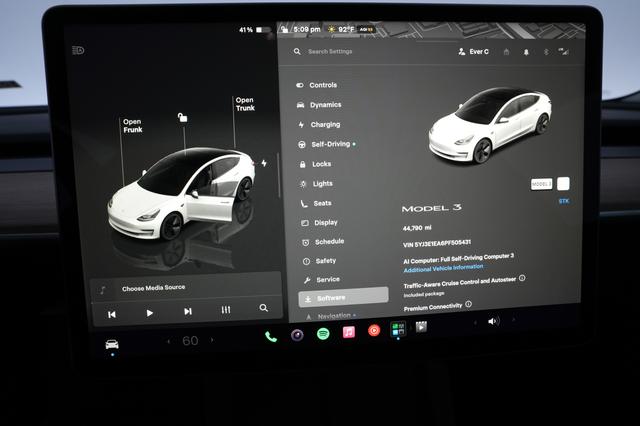Tap the 5:09 pm clock

tap(307, 29)
